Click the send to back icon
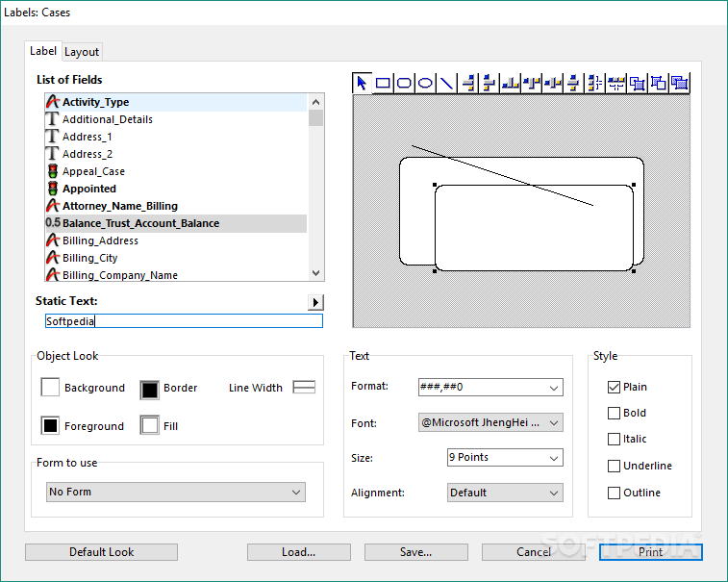The image size is (728, 582). point(659,83)
